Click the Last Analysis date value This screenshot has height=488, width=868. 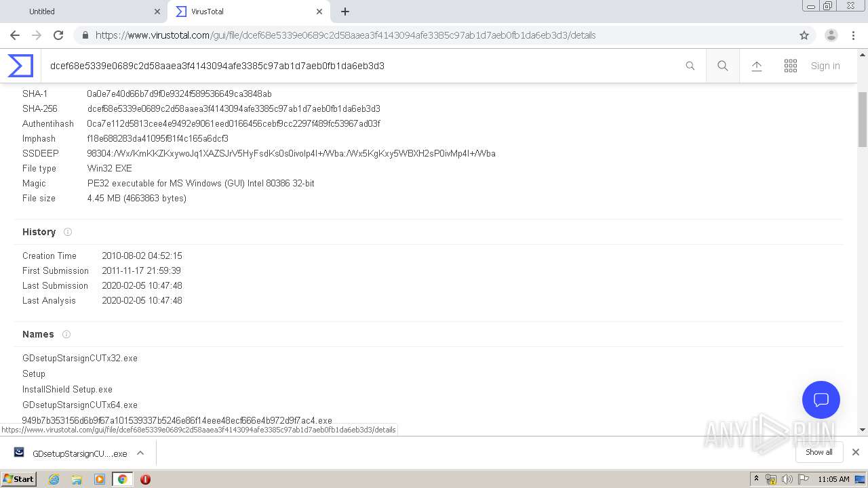[142, 300]
